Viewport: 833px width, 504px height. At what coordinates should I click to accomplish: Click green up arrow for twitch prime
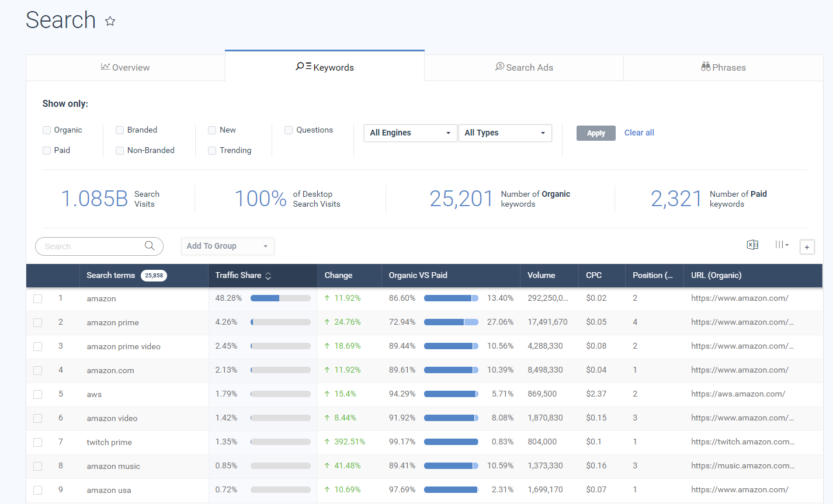tap(327, 442)
